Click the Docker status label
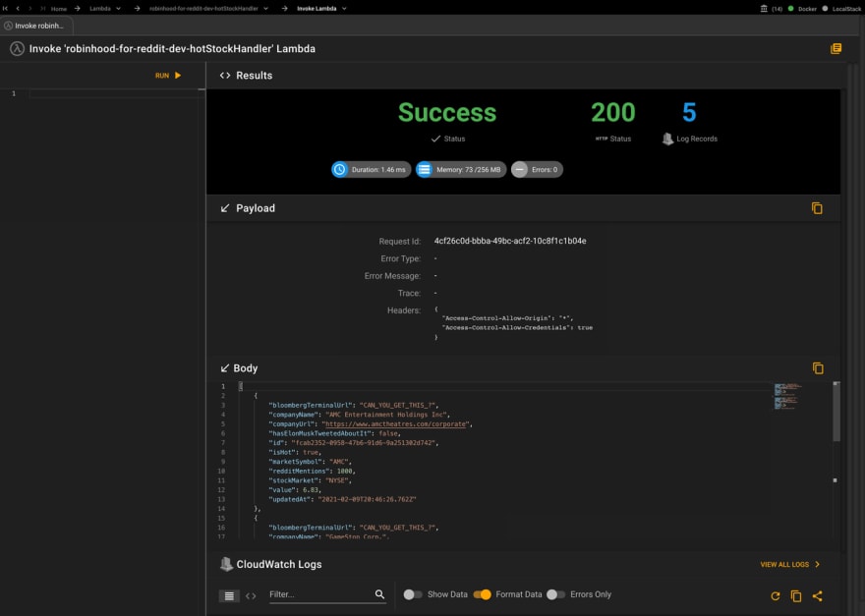Screen dimensions: 865x616 tap(807, 9)
